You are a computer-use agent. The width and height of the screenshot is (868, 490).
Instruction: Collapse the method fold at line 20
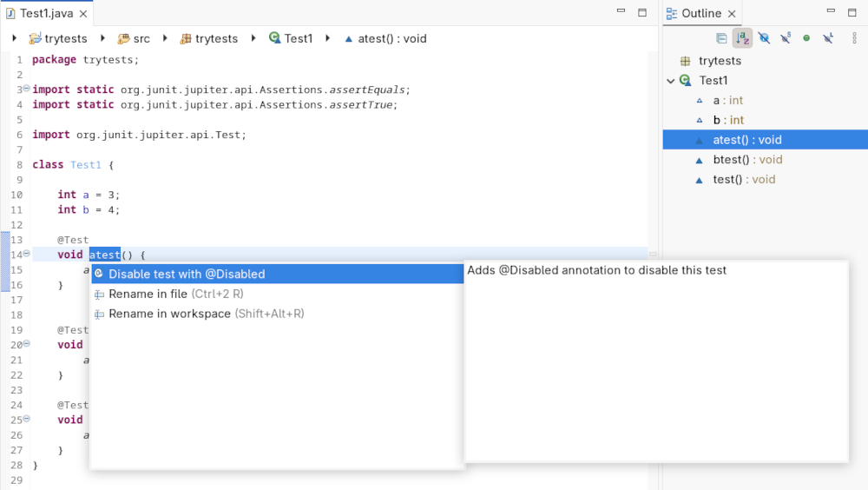[x=26, y=344]
